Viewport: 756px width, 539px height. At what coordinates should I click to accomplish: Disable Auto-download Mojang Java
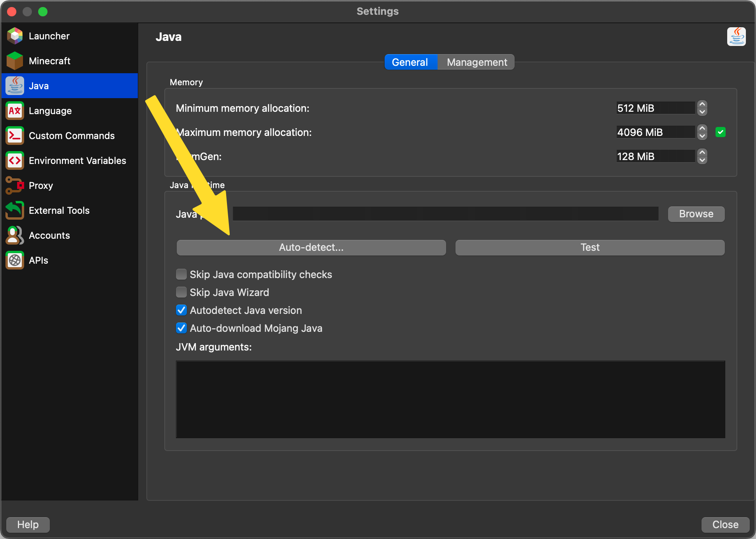click(181, 328)
